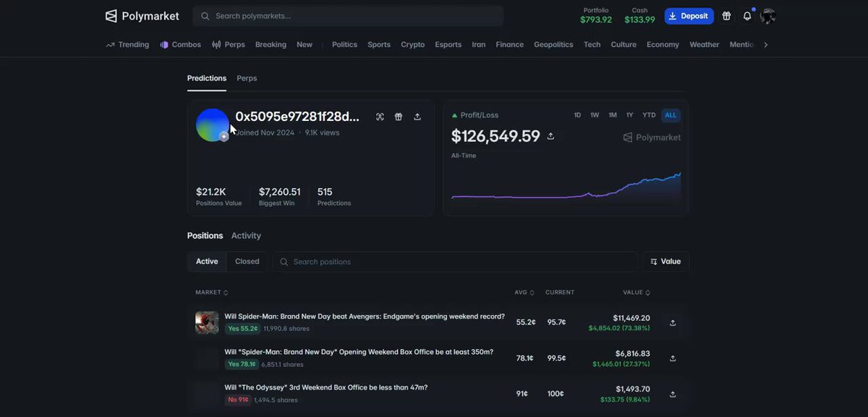
Task: Show Active positions
Action: pos(207,261)
